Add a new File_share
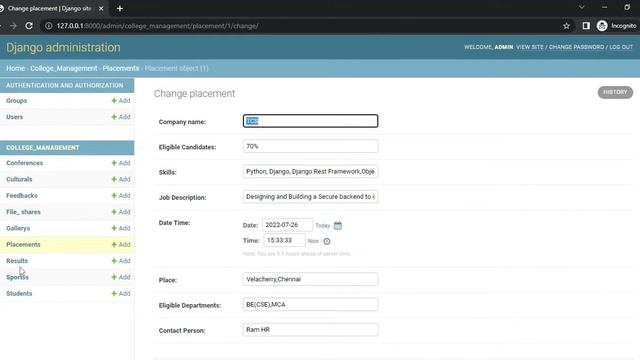Screen dimensions: 640x360 tap(121, 212)
